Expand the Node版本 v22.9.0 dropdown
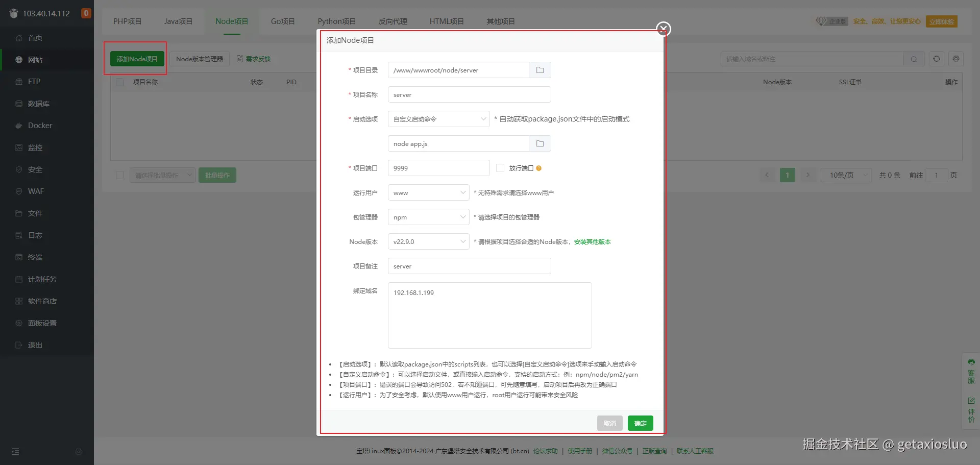 (429, 241)
